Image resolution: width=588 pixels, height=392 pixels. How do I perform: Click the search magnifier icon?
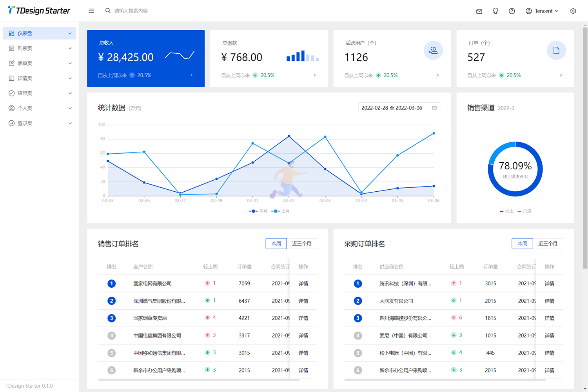(108, 11)
